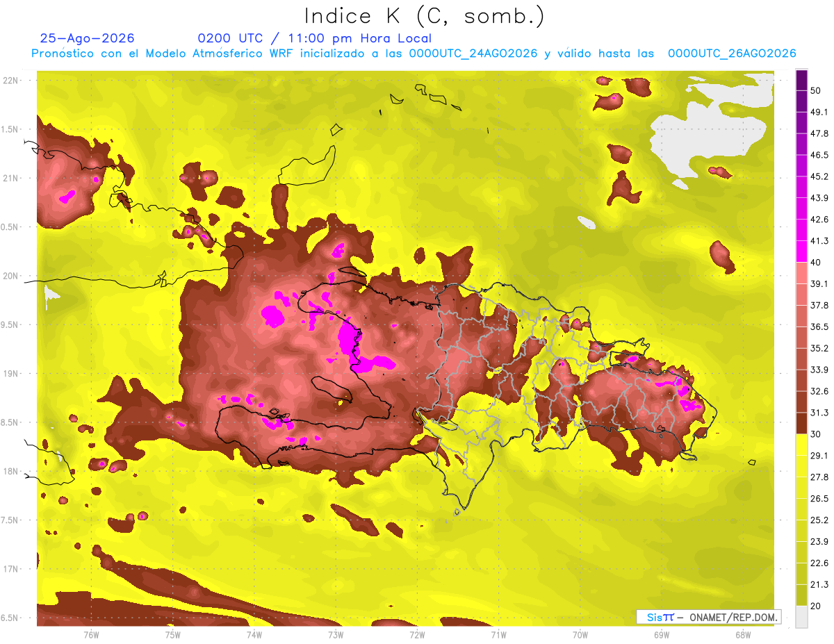Click the colorbar value "29.1"

tap(819, 456)
